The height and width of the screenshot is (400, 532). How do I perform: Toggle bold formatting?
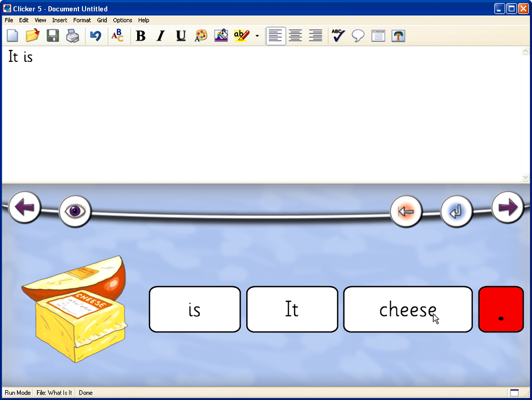tap(140, 36)
